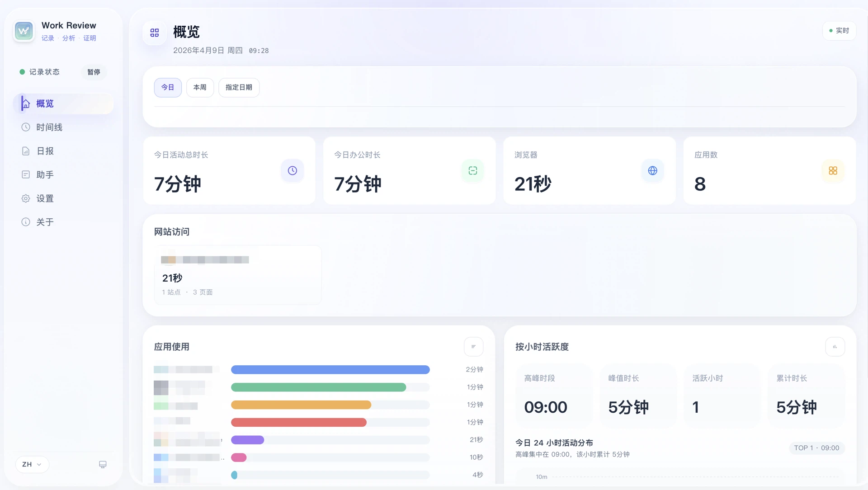The image size is (868, 490).
Task: Switch to 本周 tab
Action: [200, 87]
